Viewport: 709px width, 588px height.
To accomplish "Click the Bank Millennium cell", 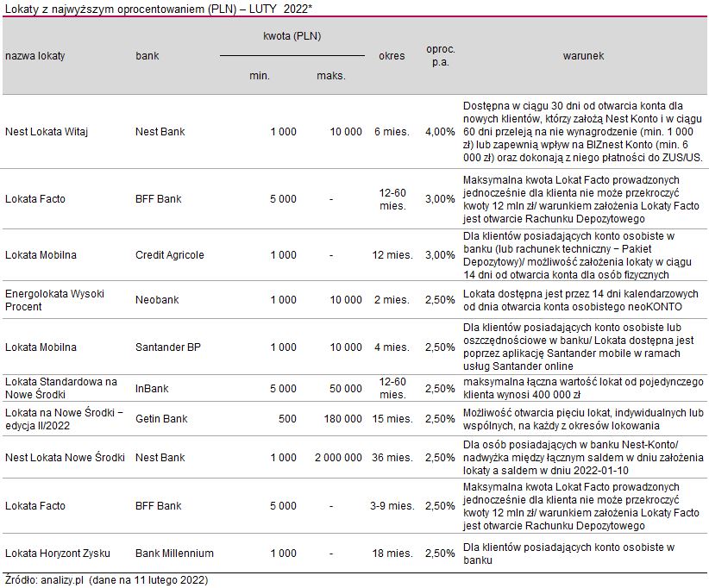I will 174,554.
